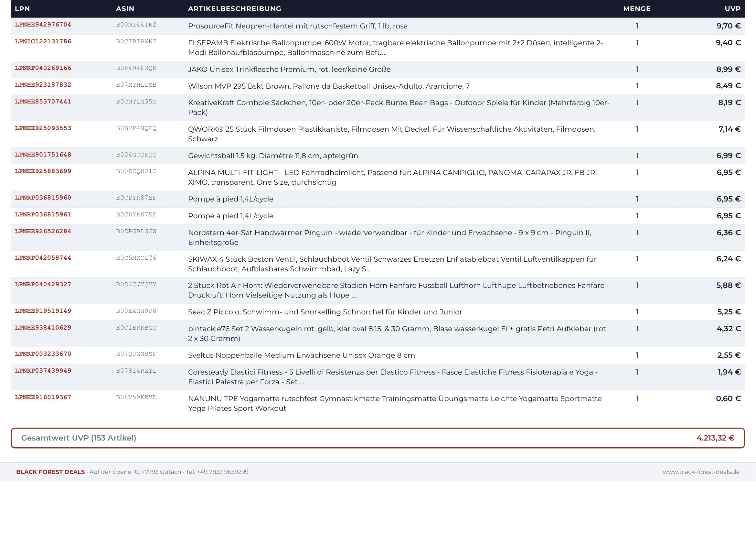756x535 pixels.
Task: Click ASIN B07814RZYL
Action: point(136,371)
